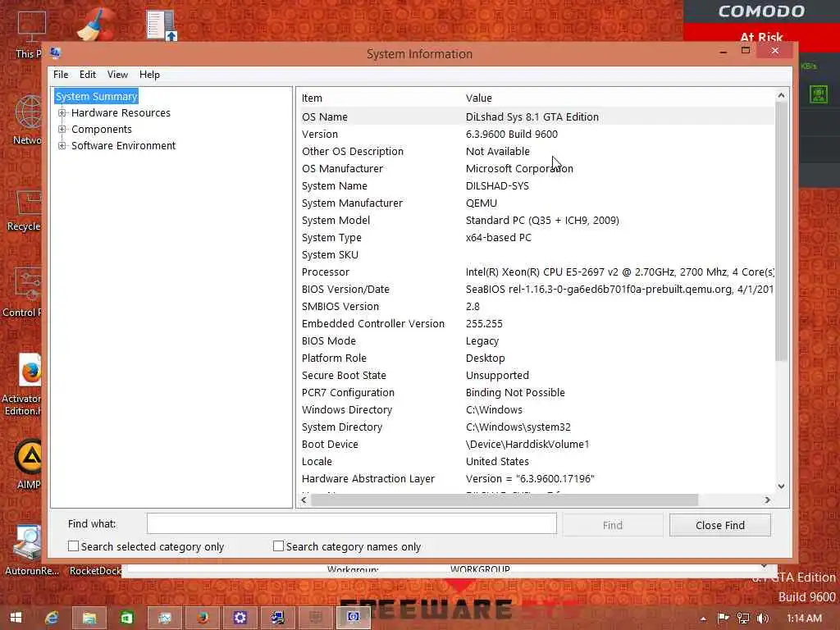Click the computer-with-tools icon on taskbar
Image resolution: width=840 pixels, height=630 pixels.
pos(277,618)
